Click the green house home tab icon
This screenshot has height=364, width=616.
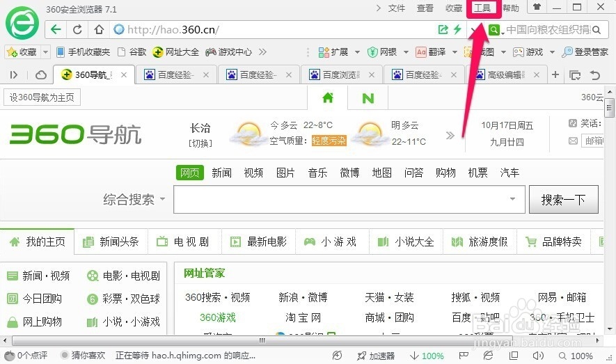click(328, 97)
